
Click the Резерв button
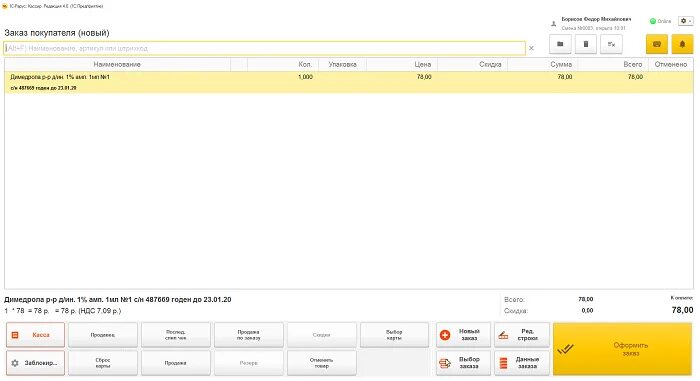coord(249,363)
